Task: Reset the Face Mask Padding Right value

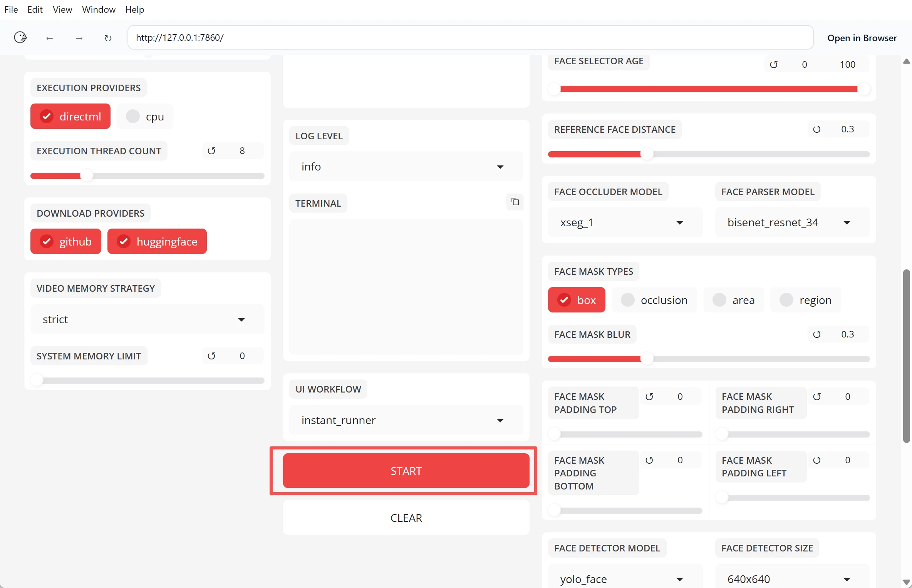Action: (817, 397)
